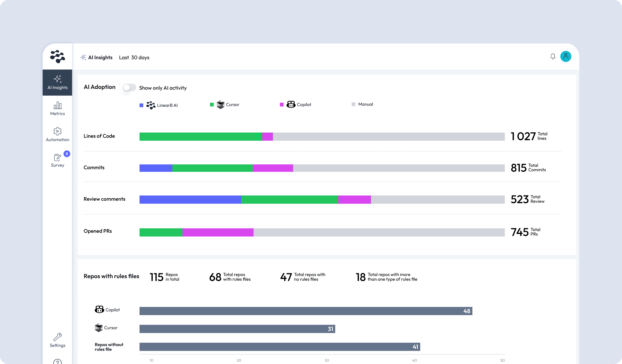
Task: Click the Copilot rules bar showing 48
Action: coord(306,311)
